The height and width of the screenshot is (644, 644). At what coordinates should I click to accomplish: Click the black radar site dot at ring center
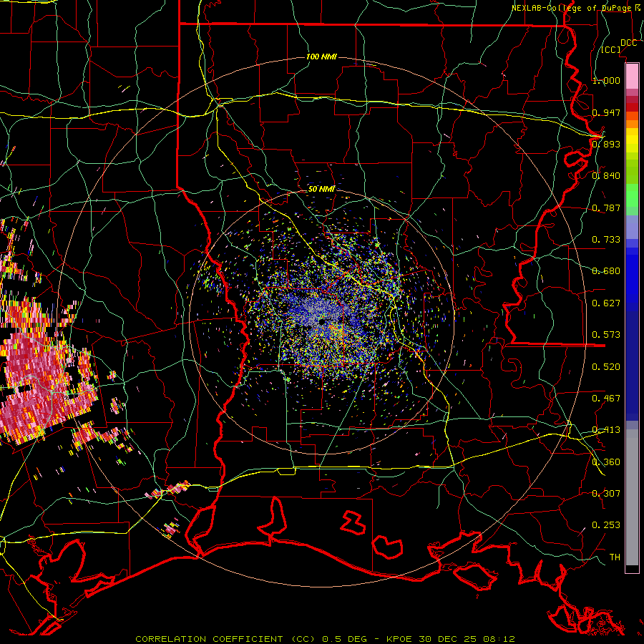[x=322, y=323]
